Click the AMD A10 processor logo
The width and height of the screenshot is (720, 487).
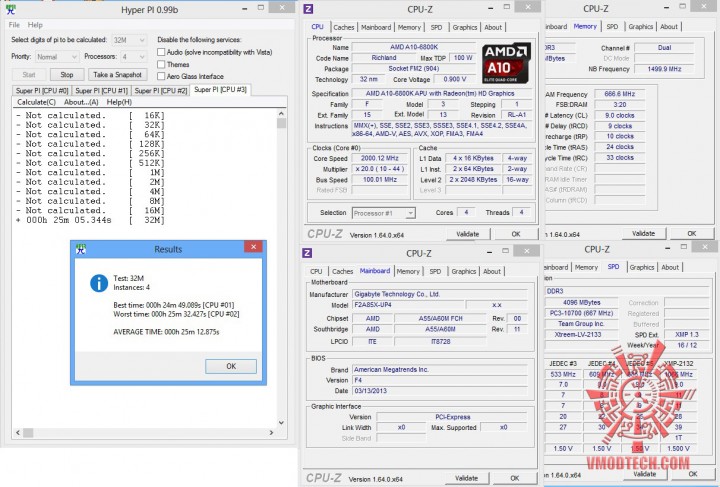tap(506, 63)
